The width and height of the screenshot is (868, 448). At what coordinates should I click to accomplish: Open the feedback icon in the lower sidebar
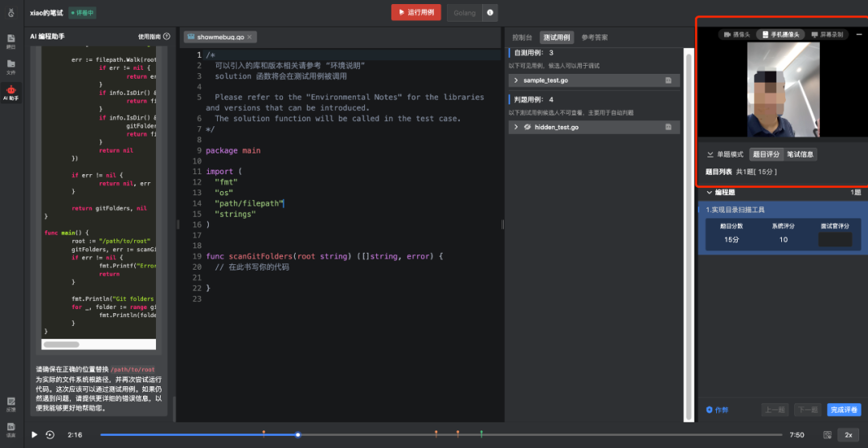[x=11, y=405]
